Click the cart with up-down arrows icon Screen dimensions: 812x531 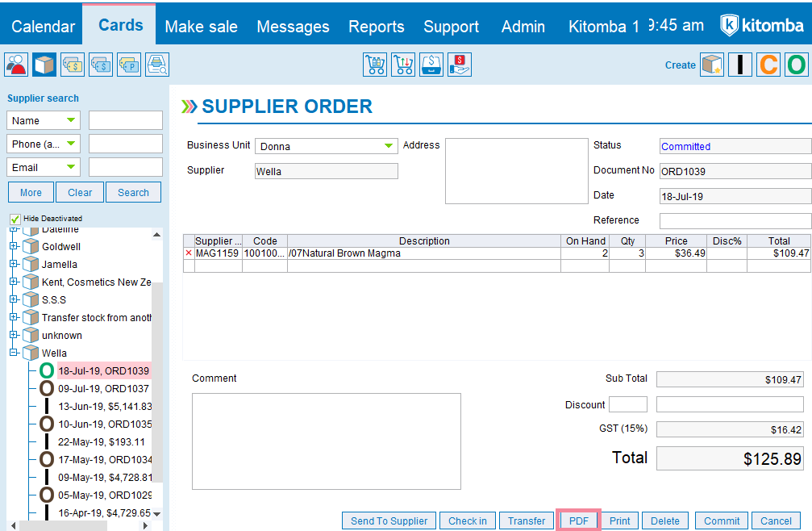click(x=403, y=65)
